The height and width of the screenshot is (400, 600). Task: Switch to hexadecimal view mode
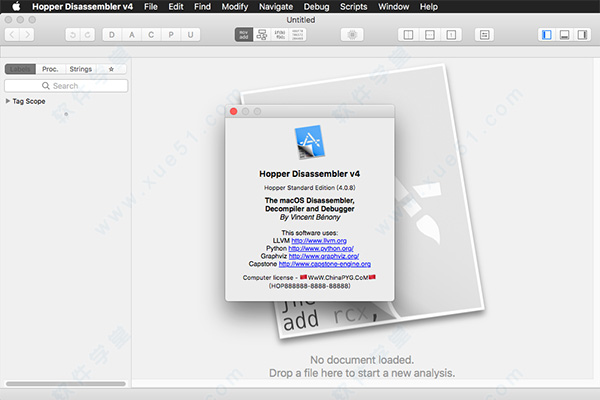click(x=297, y=35)
